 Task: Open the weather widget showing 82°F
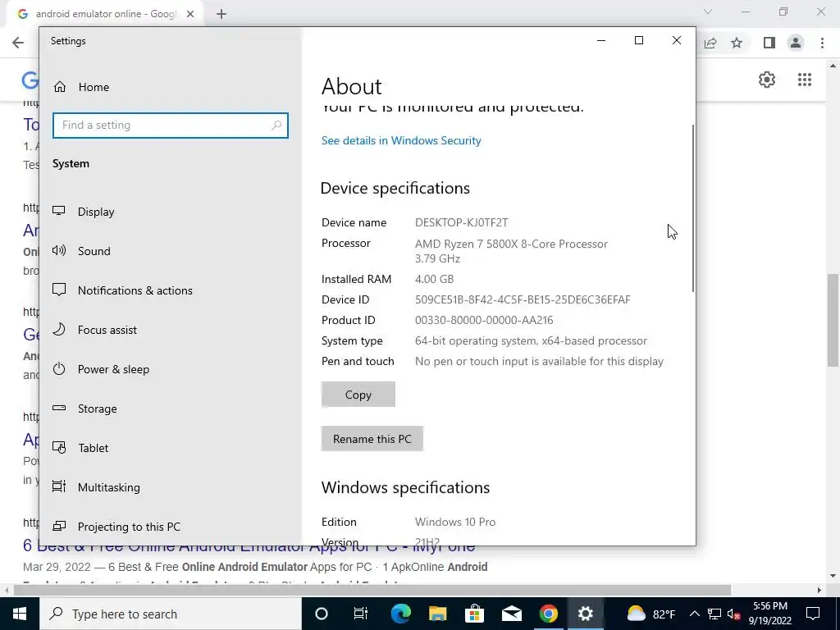[x=651, y=614]
